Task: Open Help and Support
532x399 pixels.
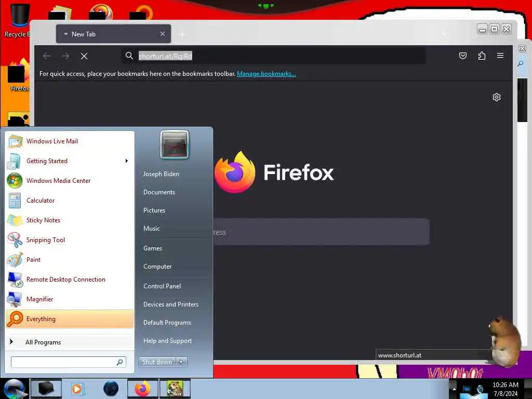Action: tap(167, 341)
